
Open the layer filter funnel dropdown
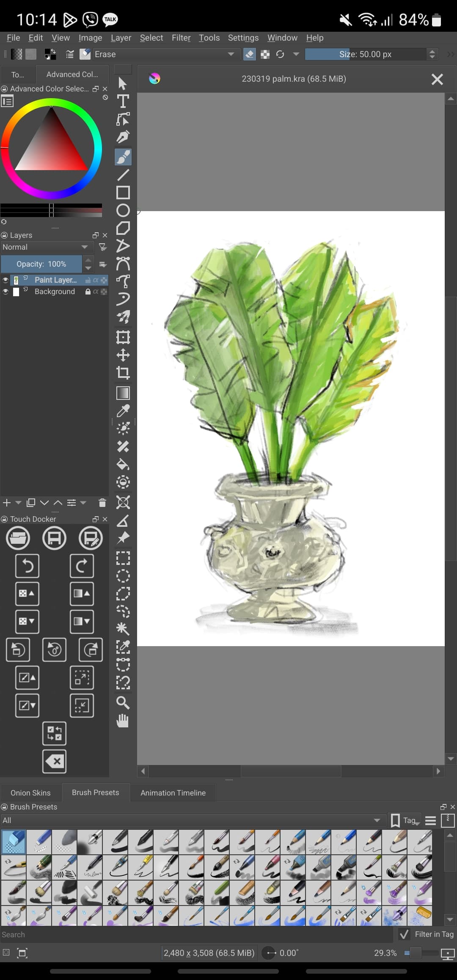102,247
